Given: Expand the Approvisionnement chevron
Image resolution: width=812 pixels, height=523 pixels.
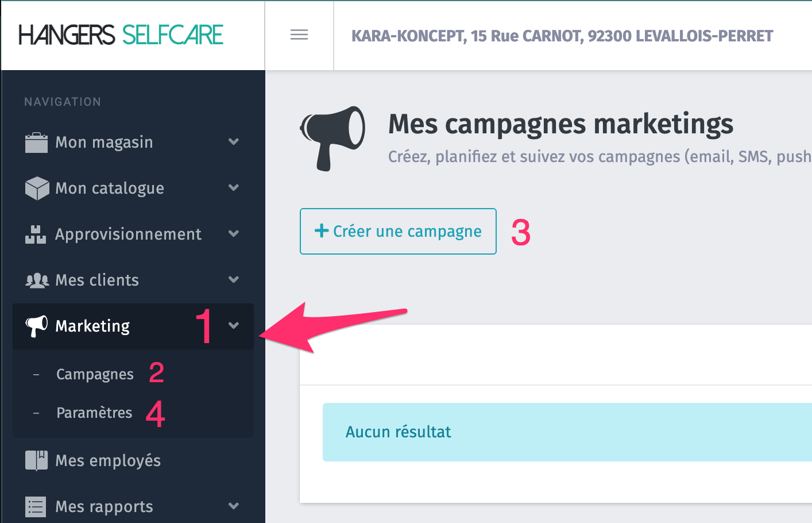Looking at the screenshot, I should click(x=234, y=233).
